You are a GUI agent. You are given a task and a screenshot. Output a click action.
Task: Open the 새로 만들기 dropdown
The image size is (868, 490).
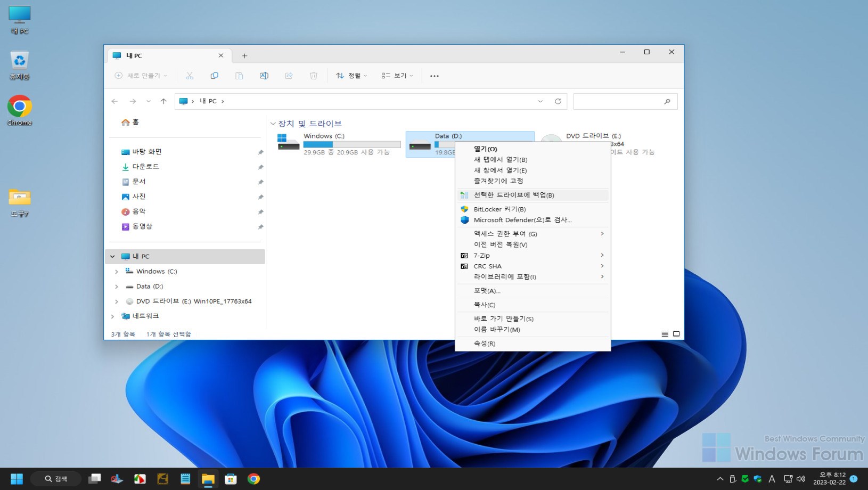point(141,76)
